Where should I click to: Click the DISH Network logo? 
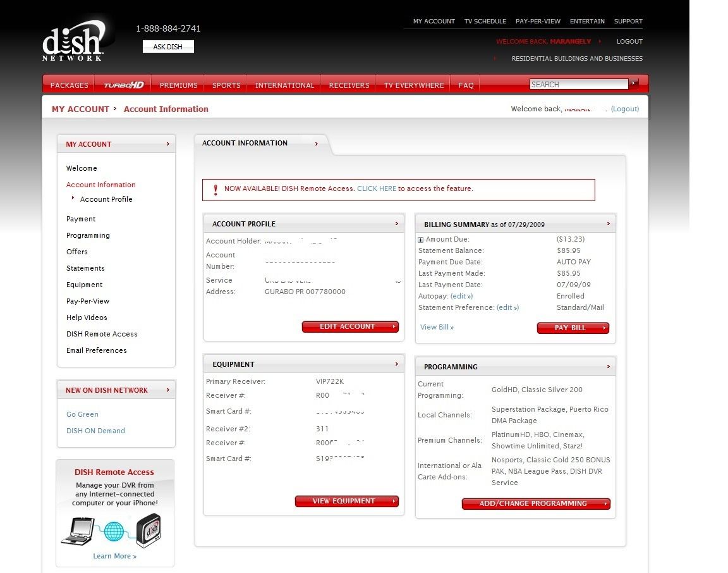[73, 41]
